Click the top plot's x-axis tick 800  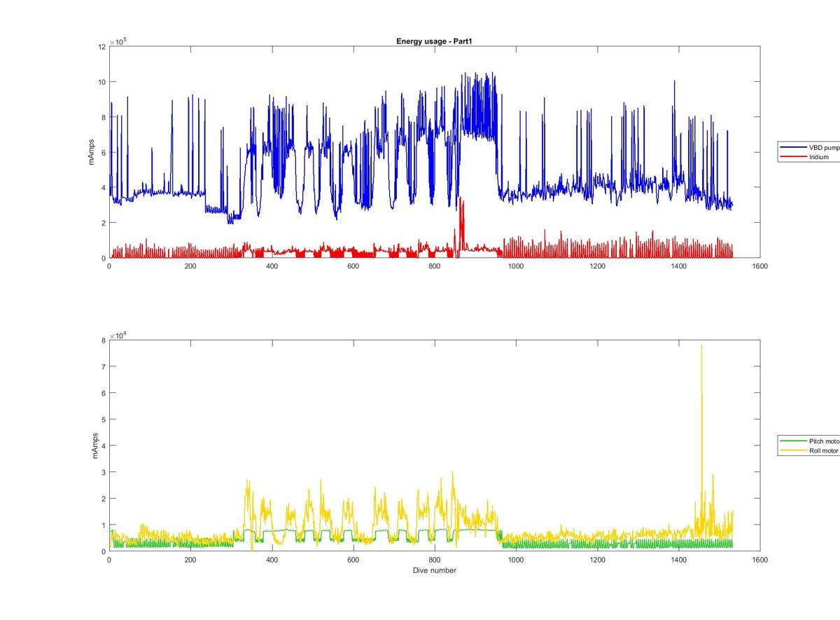click(435, 266)
